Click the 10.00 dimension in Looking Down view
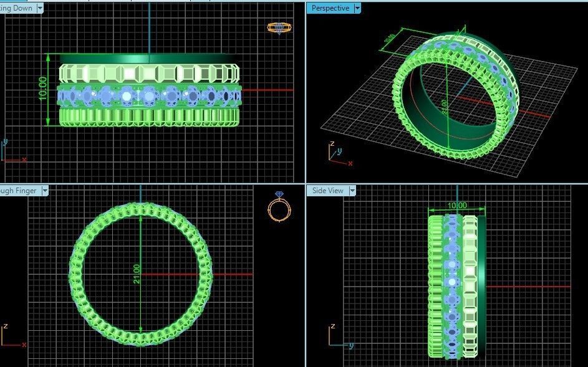The height and width of the screenshot is (367, 588). coord(43,88)
